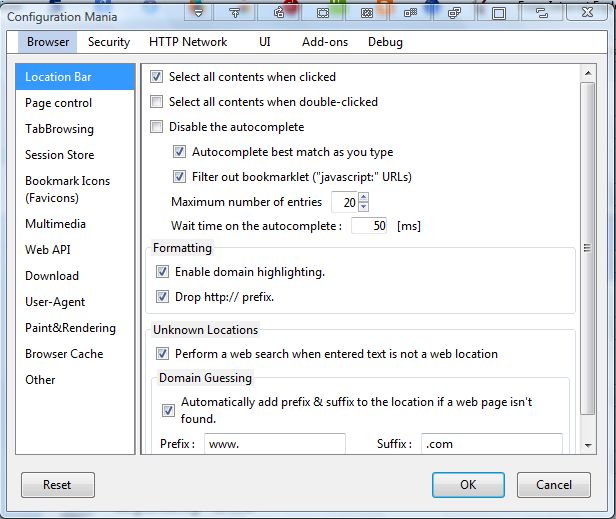Click the two-hooked-brackets title bar icon

(x=542, y=13)
